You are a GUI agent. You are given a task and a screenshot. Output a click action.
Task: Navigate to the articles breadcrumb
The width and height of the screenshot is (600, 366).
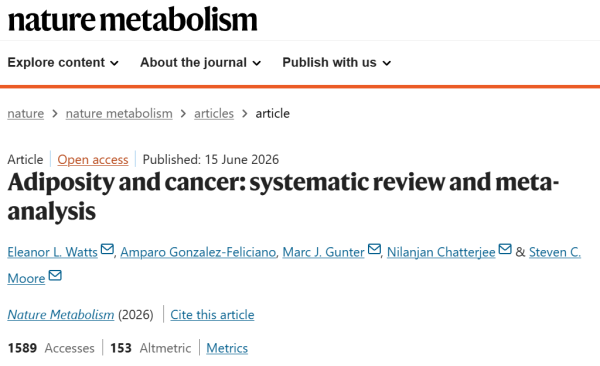(214, 114)
